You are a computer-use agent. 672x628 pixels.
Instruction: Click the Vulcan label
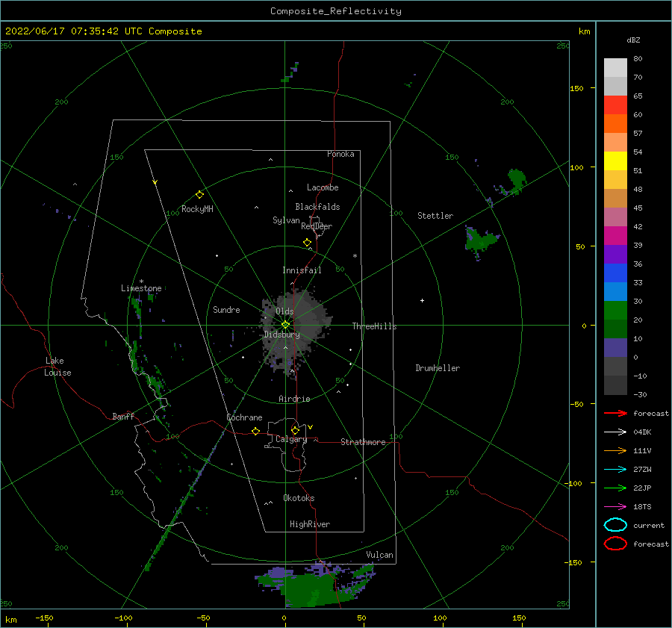click(x=379, y=555)
